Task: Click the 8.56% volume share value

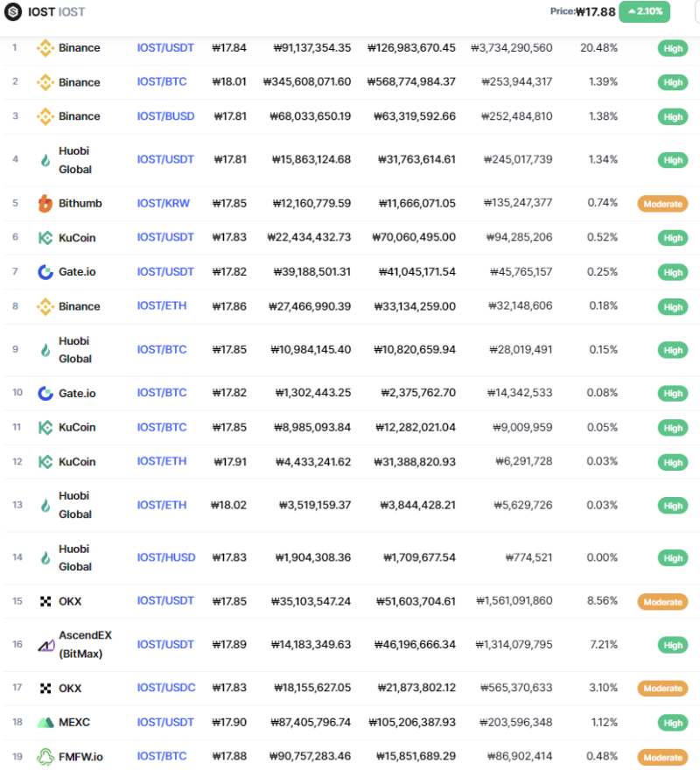Action: point(602,600)
